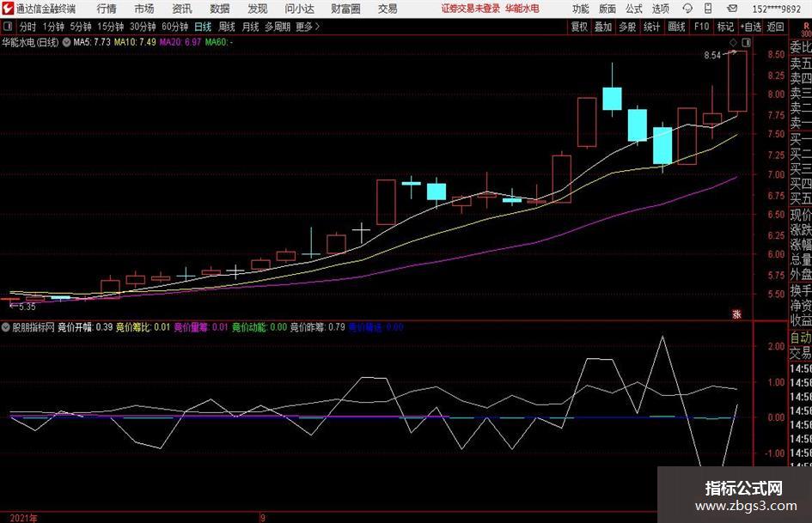Click 自动 in right side panel
812x523 pixels.
801,338
